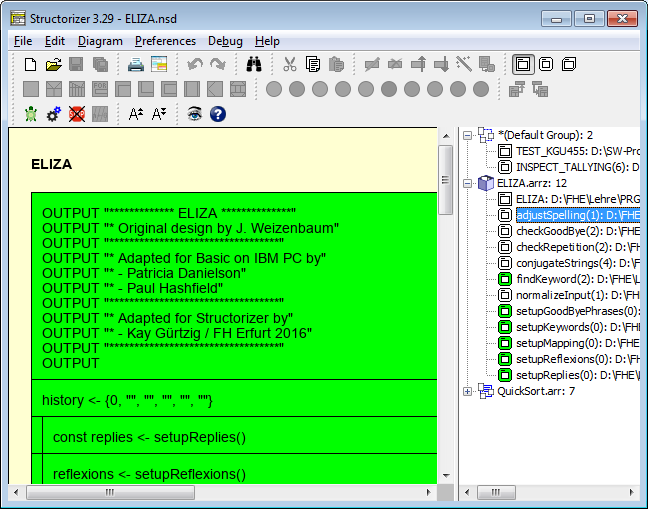This screenshot has width=648, height=509.
Task: Open the Preferences menu
Action: pyautogui.click(x=165, y=41)
